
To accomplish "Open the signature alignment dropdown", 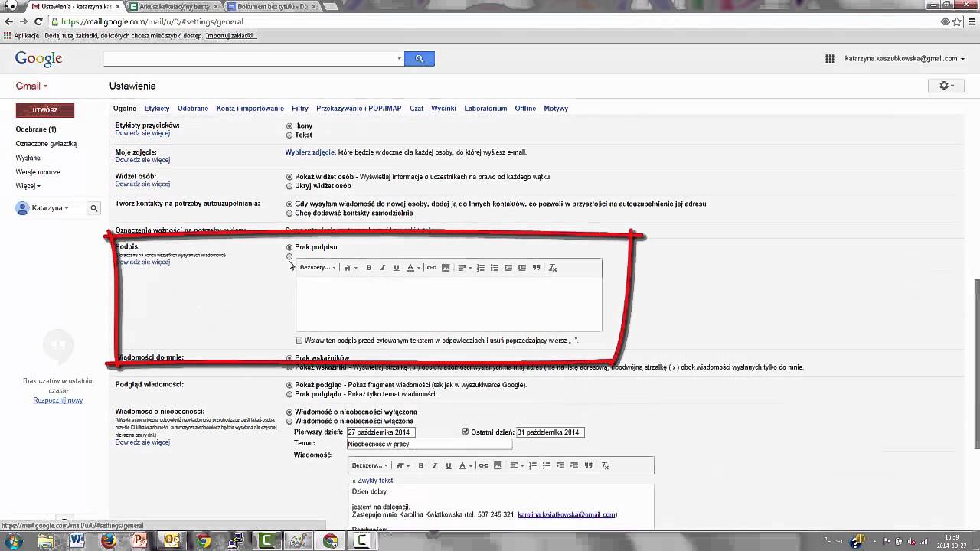I will coord(465,268).
